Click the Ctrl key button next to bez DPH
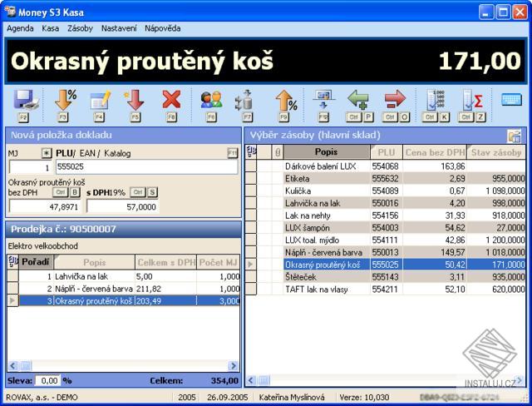 pyautogui.click(x=61, y=192)
